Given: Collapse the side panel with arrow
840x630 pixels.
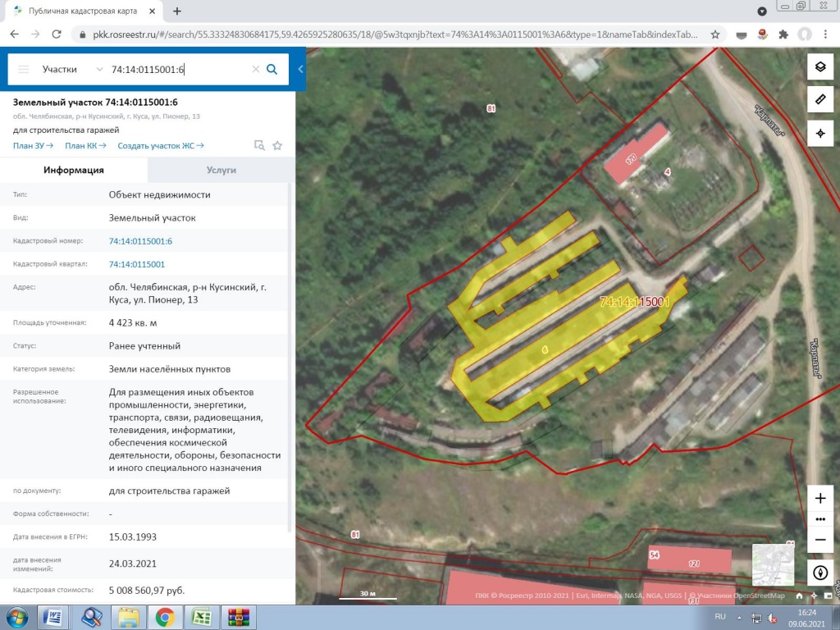Looking at the screenshot, I should click(300, 69).
